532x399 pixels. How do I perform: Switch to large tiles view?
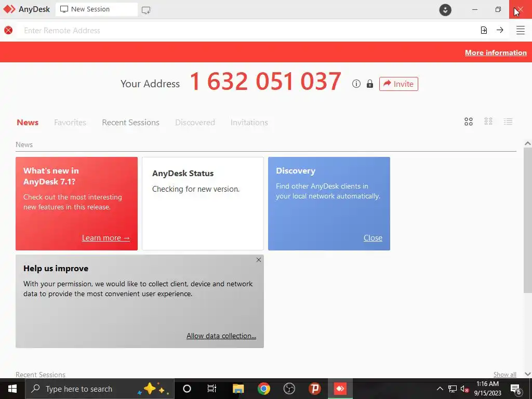point(469,122)
